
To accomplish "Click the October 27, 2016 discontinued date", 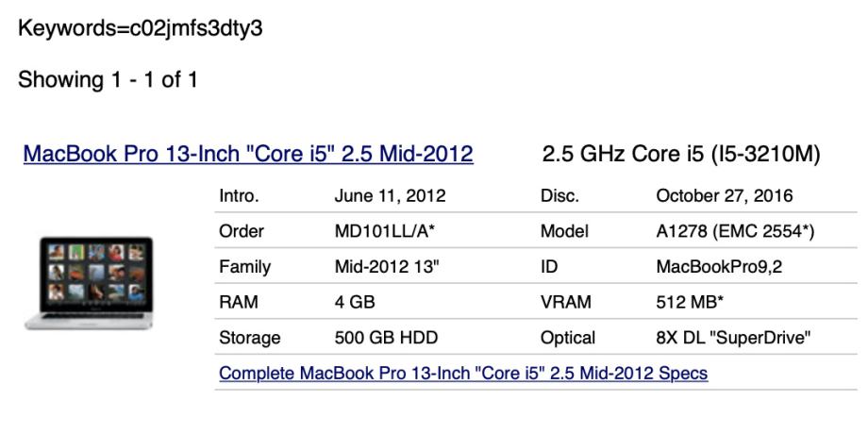I will (725, 196).
